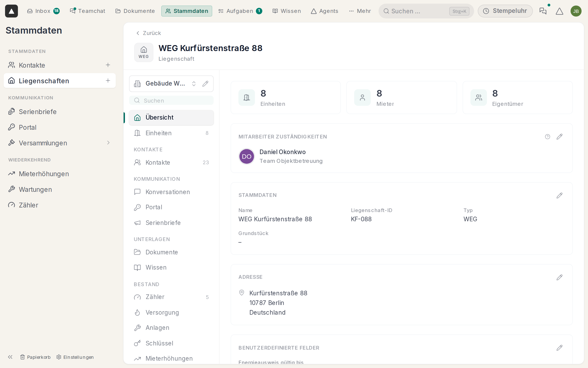Click the 8 Eigentümer statistics card
Viewport: 588px width, 368px height.
(x=517, y=98)
